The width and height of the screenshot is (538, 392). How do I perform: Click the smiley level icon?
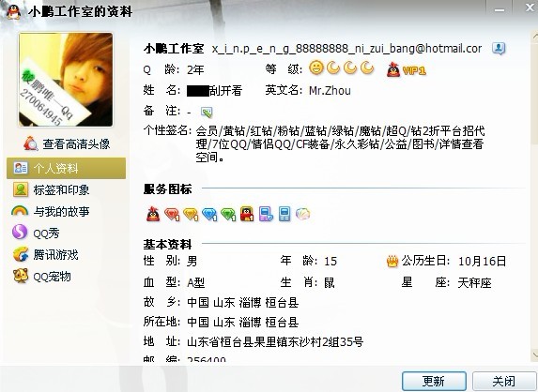(316, 68)
